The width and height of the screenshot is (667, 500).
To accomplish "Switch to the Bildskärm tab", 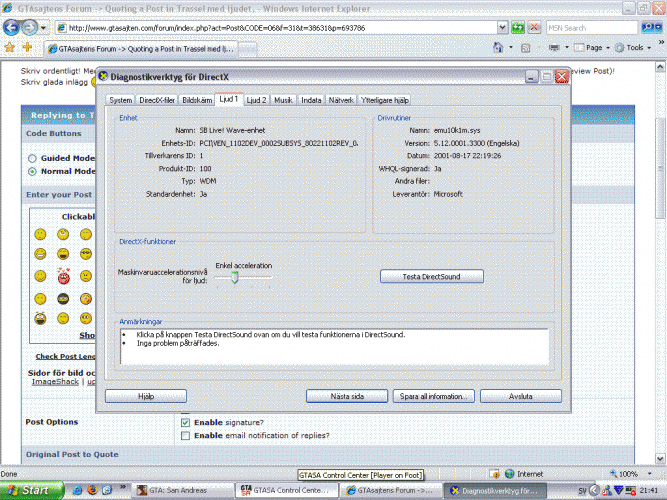I will point(197,100).
